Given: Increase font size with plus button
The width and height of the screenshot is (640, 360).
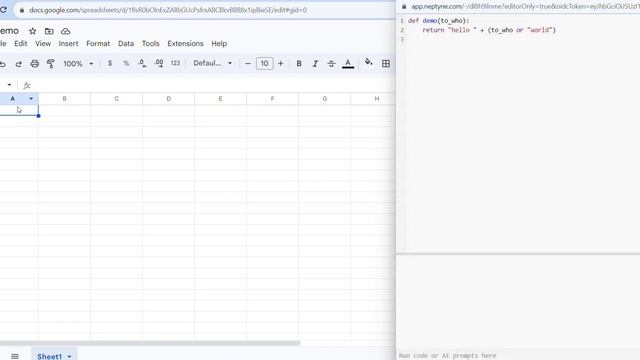Looking at the screenshot, I should coord(280,64).
